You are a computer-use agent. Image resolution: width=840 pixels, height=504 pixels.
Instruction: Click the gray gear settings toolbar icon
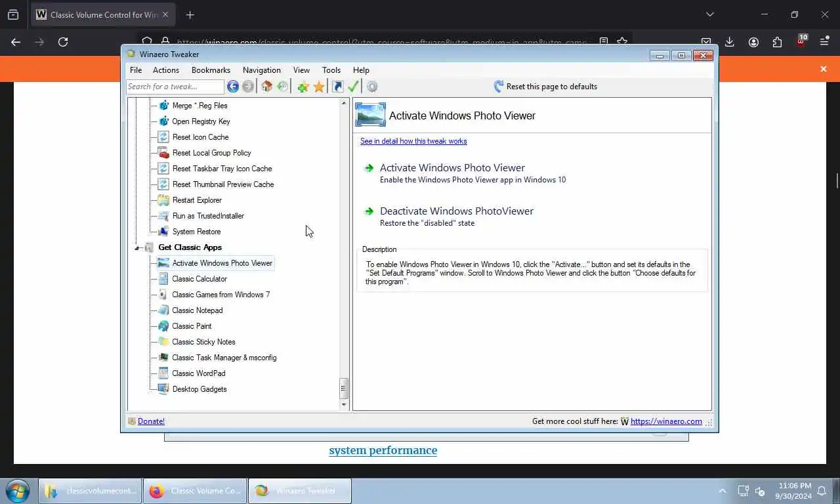coord(372,87)
